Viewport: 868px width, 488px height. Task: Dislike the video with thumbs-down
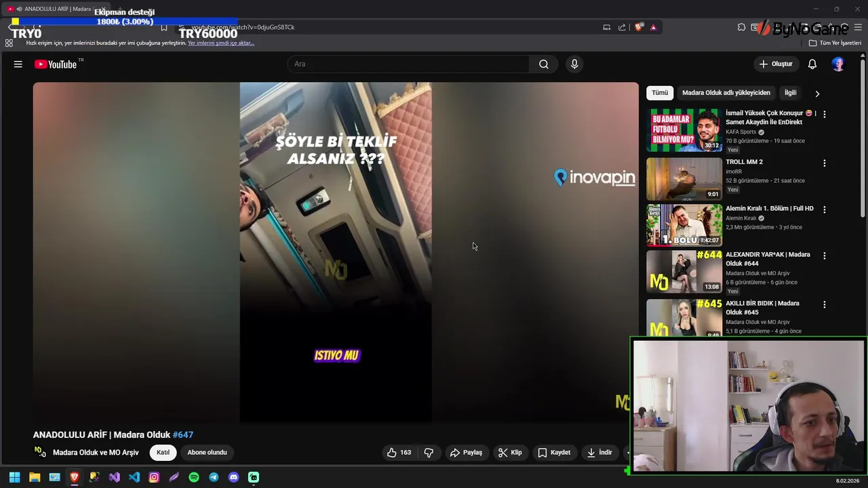pyautogui.click(x=429, y=452)
